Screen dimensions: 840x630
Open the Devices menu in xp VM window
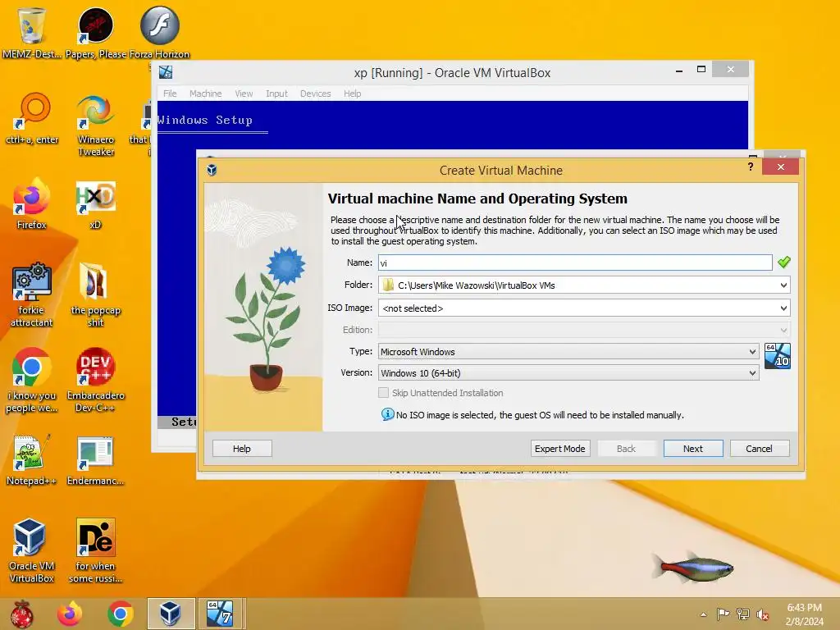pyautogui.click(x=315, y=94)
